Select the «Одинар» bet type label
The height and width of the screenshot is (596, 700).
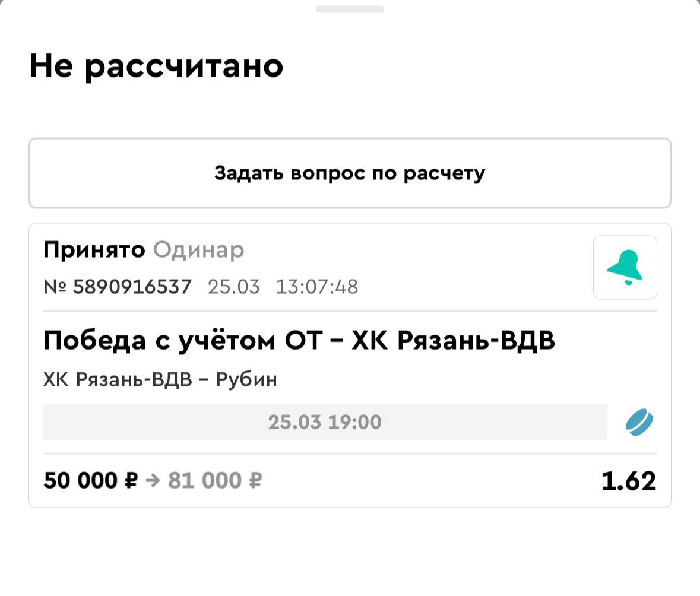pyautogui.click(x=198, y=250)
